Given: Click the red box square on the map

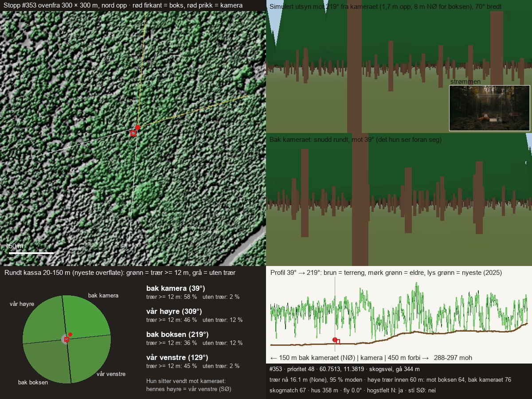Looking at the screenshot, I should click(x=133, y=133).
